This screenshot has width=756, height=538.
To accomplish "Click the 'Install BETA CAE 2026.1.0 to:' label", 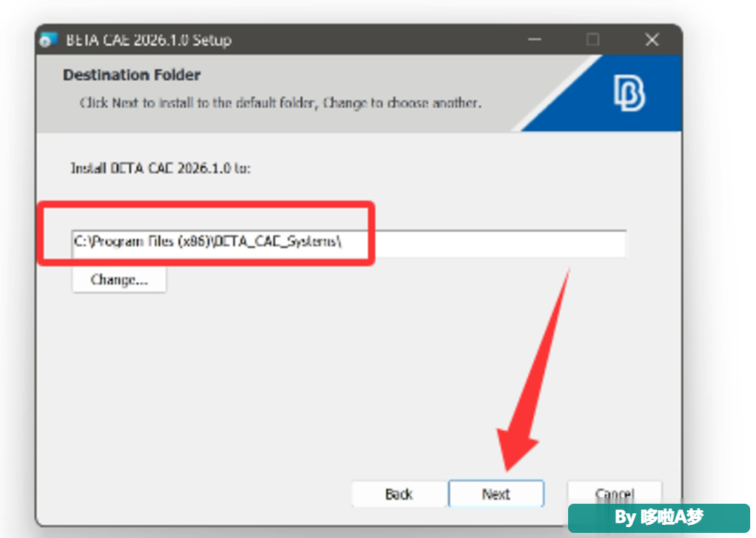I will click(x=161, y=168).
